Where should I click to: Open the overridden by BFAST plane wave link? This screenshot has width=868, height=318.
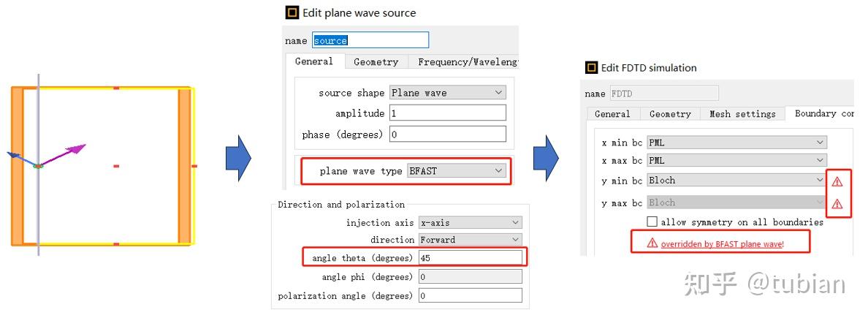[x=722, y=243]
